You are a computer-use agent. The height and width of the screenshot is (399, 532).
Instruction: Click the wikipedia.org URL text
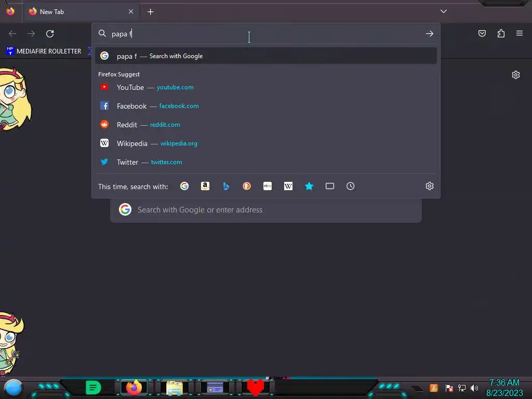pyautogui.click(x=179, y=143)
